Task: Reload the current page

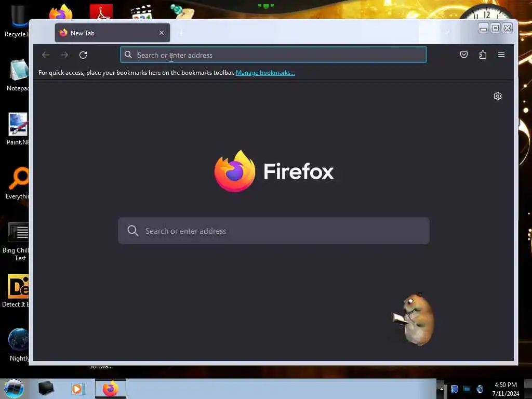Action: (x=83, y=55)
